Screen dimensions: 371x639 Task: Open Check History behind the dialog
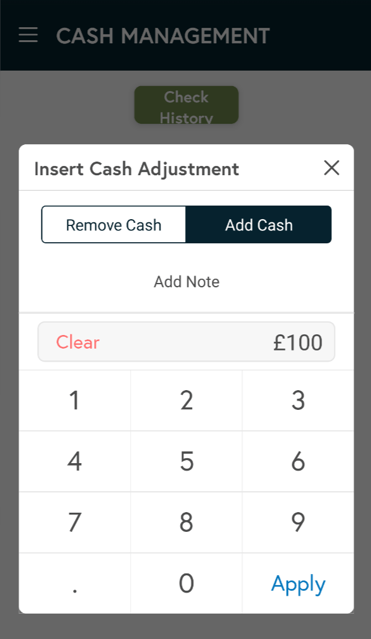tap(186, 105)
